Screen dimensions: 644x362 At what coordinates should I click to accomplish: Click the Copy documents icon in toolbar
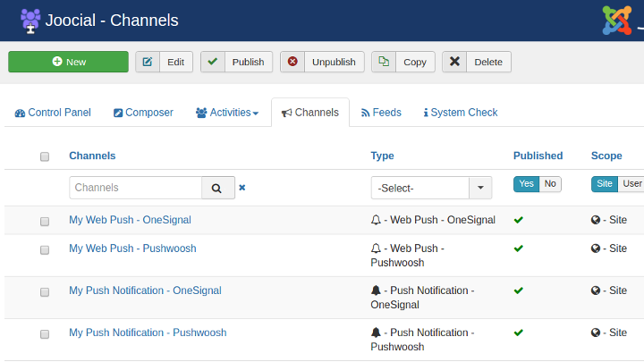(384, 62)
